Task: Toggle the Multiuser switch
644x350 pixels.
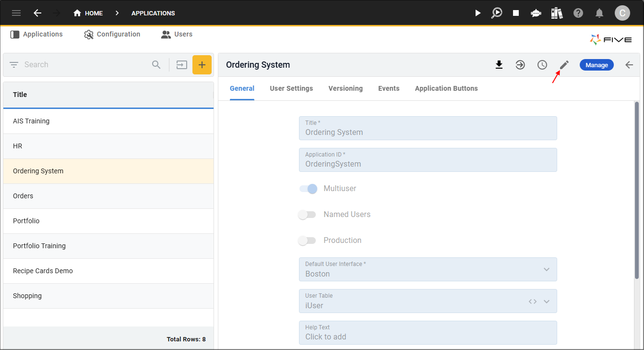Action: [x=308, y=189]
